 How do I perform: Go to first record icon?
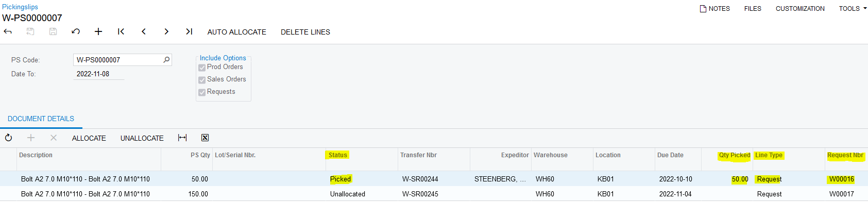pyautogui.click(x=121, y=32)
